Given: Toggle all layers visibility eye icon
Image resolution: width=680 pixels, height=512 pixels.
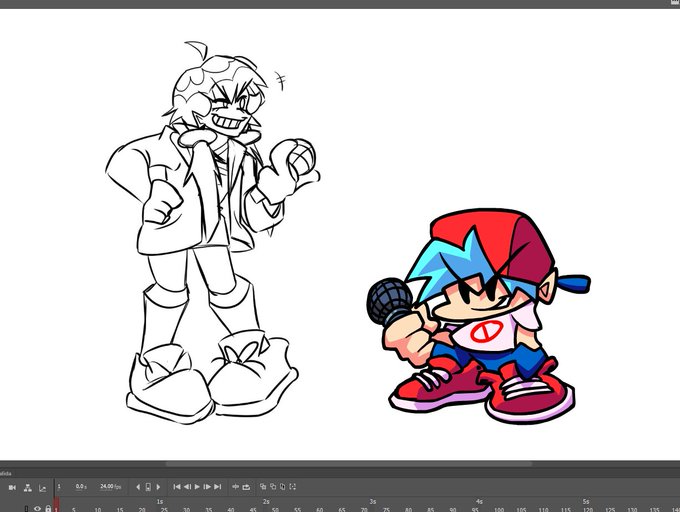Looking at the screenshot, I should pyautogui.click(x=38, y=509).
